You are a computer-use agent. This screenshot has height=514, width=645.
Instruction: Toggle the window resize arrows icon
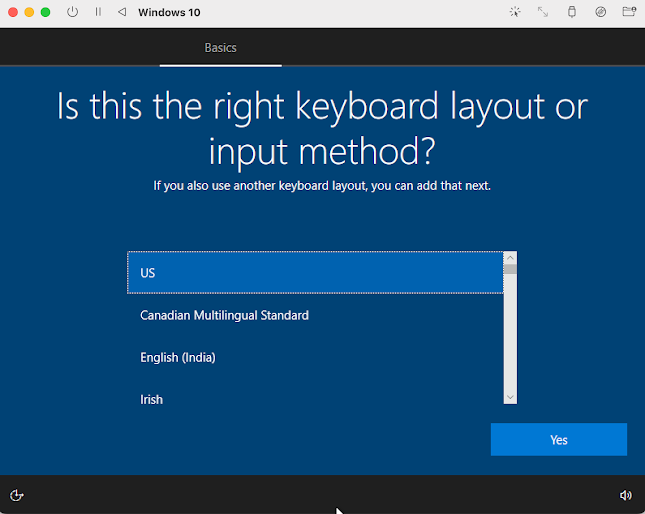(543, 12)
